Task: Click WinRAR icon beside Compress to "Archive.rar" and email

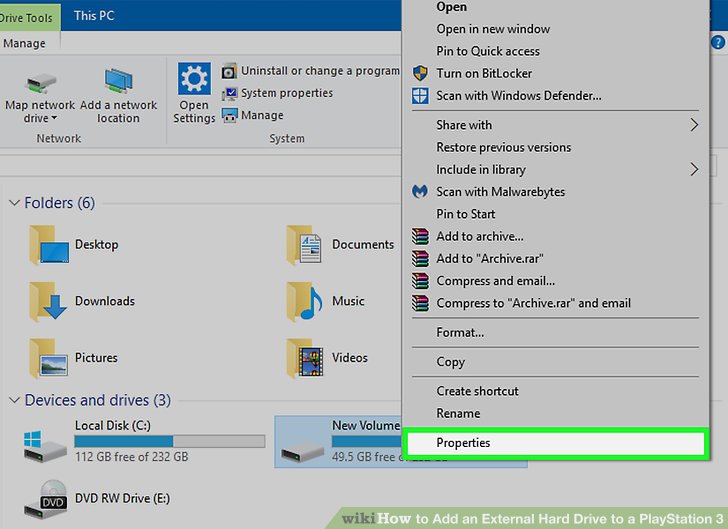Action: coord(420,303)
